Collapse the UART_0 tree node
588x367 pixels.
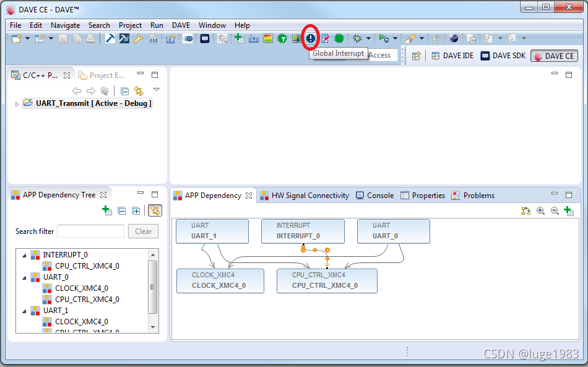[x=24, y=278]
